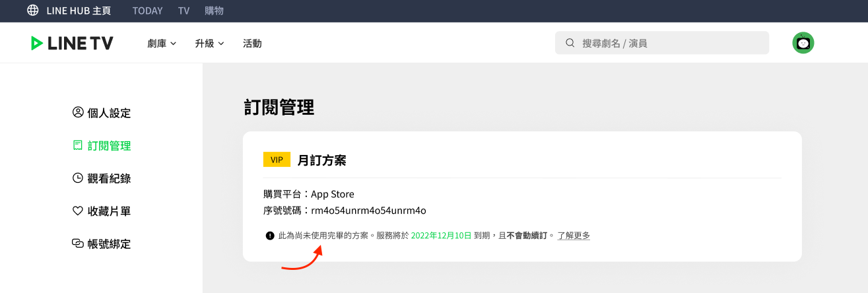
Task: Click the 個人設定 person icon
Action: pyautogui.click(x=78, y=112)
